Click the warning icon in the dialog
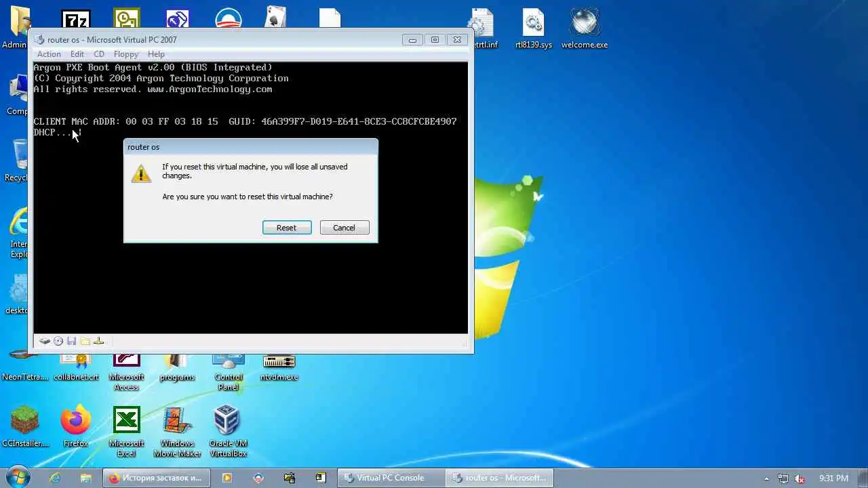Image resolution: width=868 pixels, height=488 pixels. tap(141, 173)
